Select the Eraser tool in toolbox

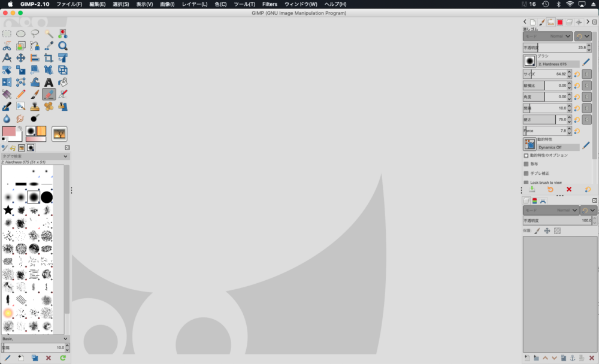[x=49, y=94]
